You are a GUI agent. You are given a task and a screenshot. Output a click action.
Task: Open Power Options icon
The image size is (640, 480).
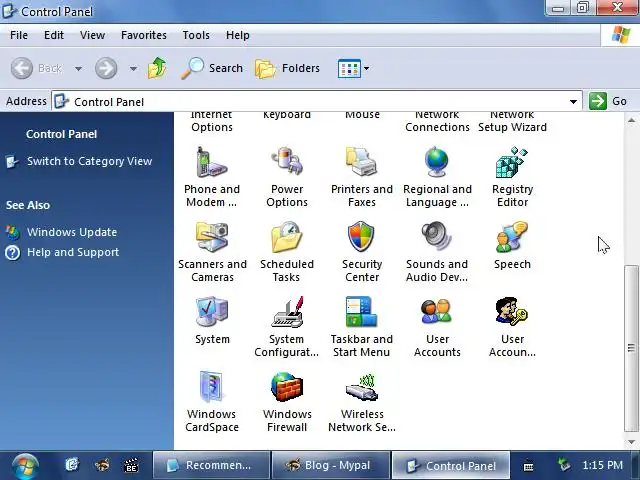tap(287, 161)
